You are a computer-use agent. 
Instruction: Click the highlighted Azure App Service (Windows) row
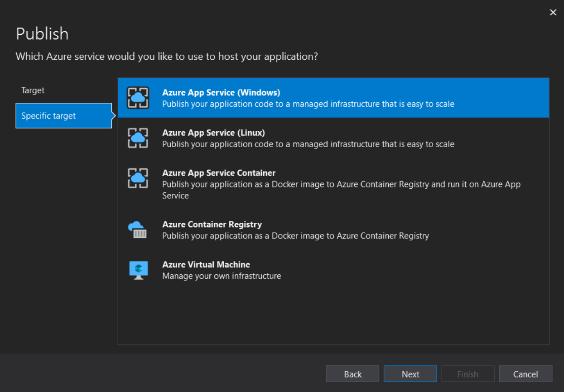pyautogui.click(x=317, y=97)
